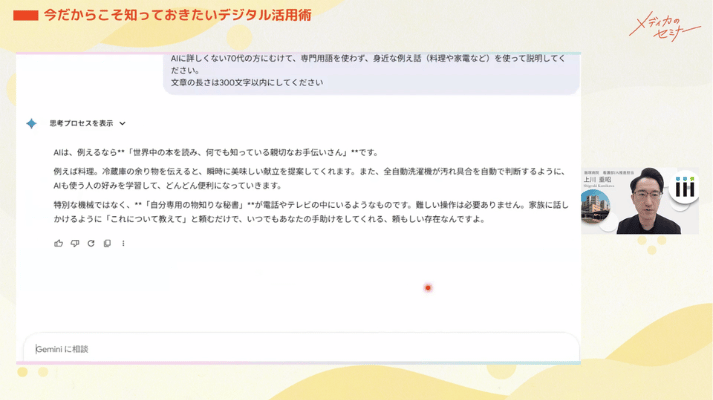Image resolution: width=713 pixels, height=400 pixels.
Task: Click the slide title 今だからこそ知っておきたいデジタル活用術
Action: tap(177, 15)
